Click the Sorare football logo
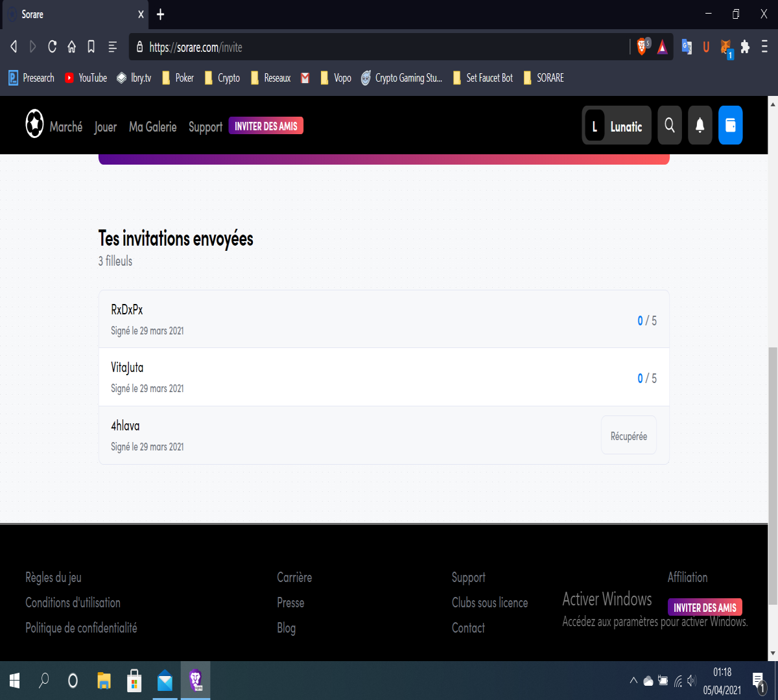Viewport: 778px width, 700px height. pyautogui.click(x=34, y=123)
